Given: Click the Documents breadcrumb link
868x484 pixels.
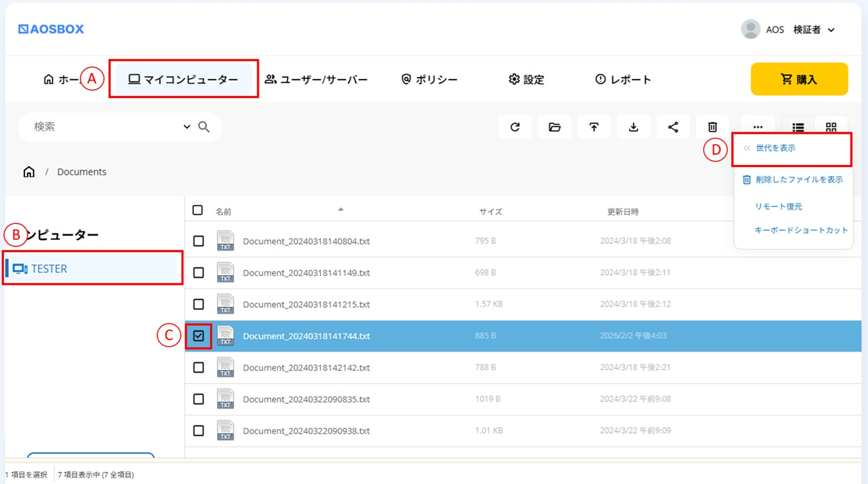Looking at the screenshot, I should 82,172.
